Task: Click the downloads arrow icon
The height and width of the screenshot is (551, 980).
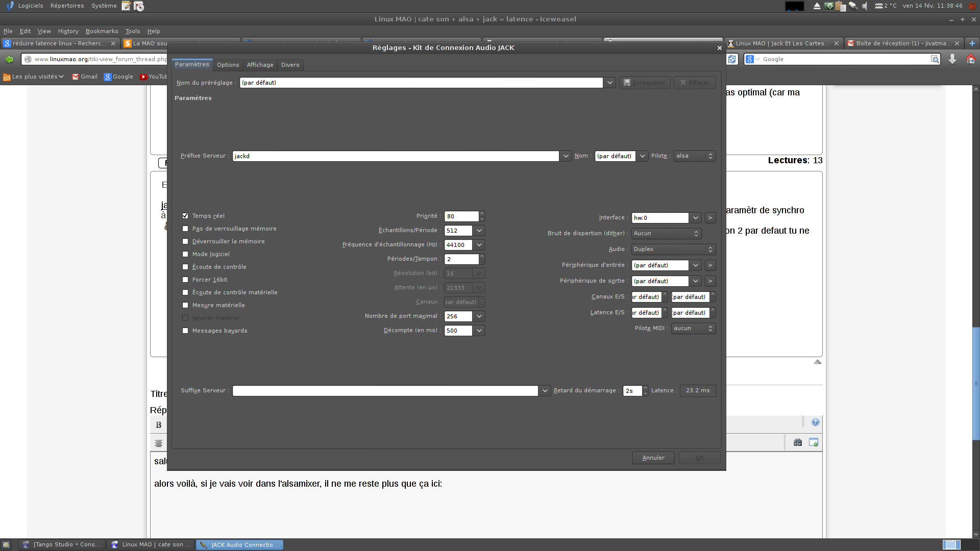Action: coord(952,59)
